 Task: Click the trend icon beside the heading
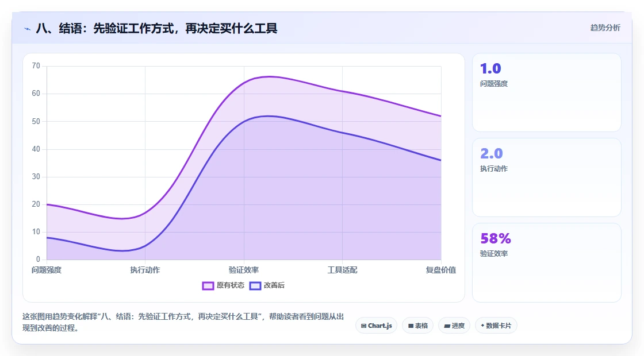tap(27, 29)
